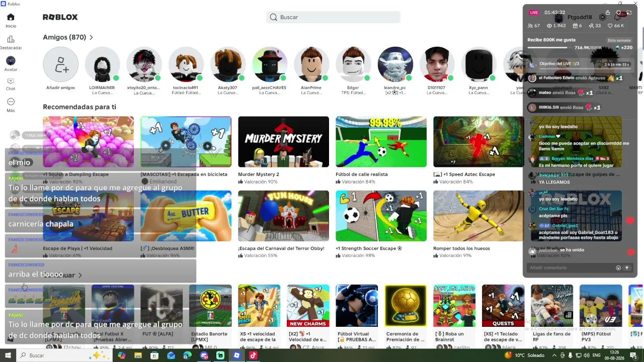Screen dimensions: 644x362
Task: Click the Murder Mystery 2 title link
Action: click(x=259, y=174)
